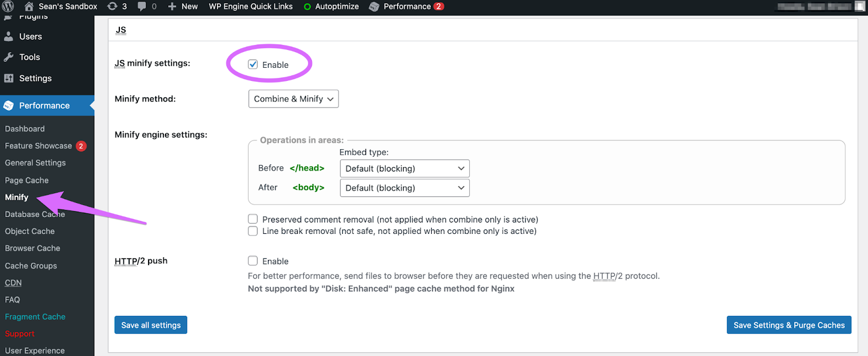Image resolution: width=868 pixels, height=356 pixels.
Task: Click the 'Minify method:' label
Action: [x=145, y=99]
